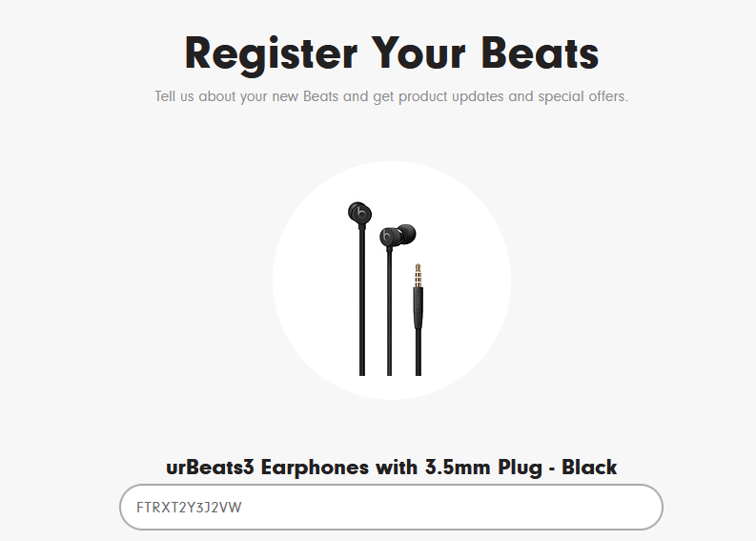Click the Beats logo on left earbud
The image size is (756, 541).
[x=359, y=213]
